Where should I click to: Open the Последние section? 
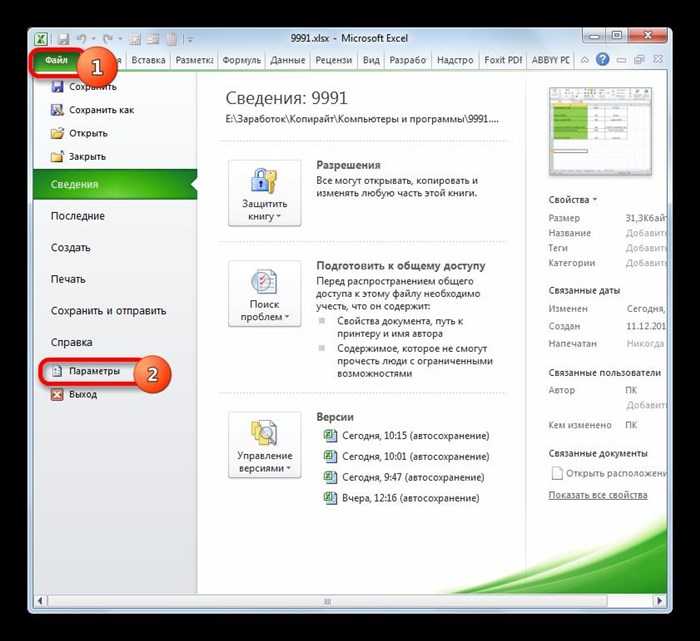coord(78,216)
